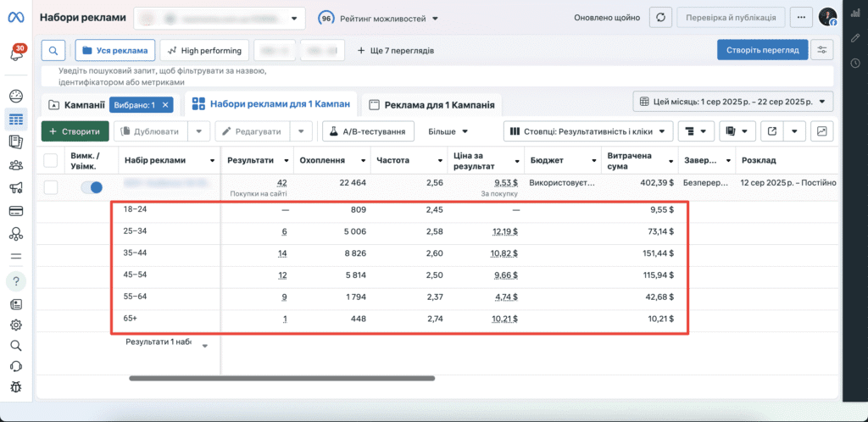Open the ads reporting pages icon in sidebar
This screenshot has height=422, width=868.
click(x=16, y=142)
